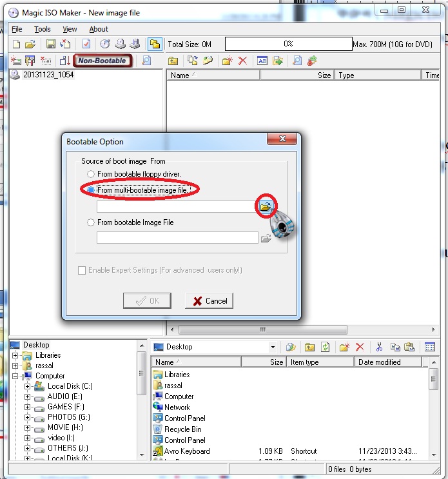Expand the PHOTOS (G:) drive node
448x479 pixels.
coord(27,417)
